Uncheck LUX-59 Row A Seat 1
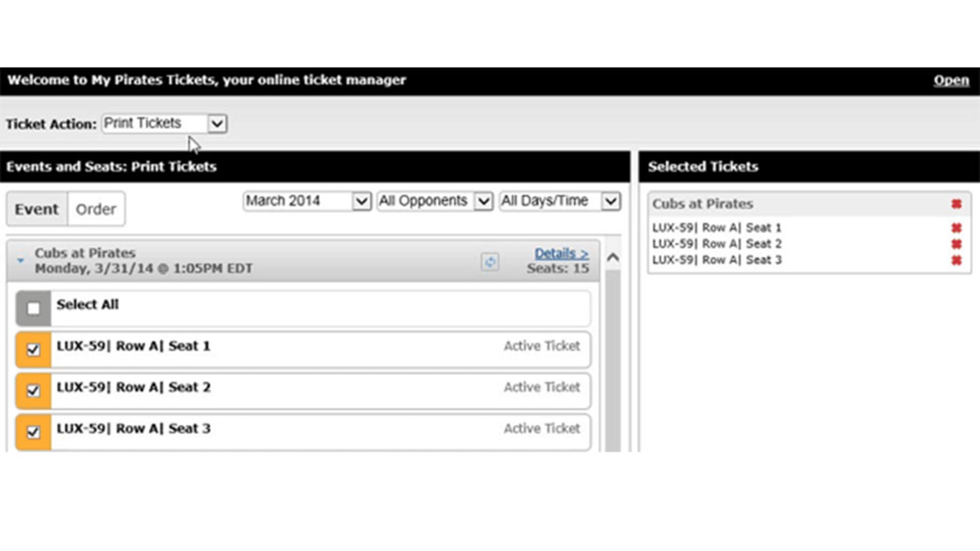Screen dimensions: 980x551 pos(33,350)
